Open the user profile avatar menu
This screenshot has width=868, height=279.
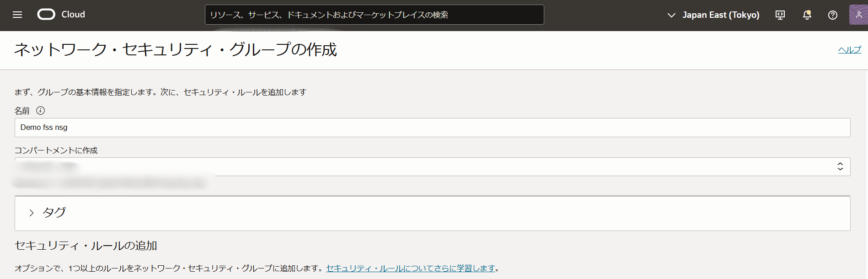pyautogui.click(x=858, y=15)
